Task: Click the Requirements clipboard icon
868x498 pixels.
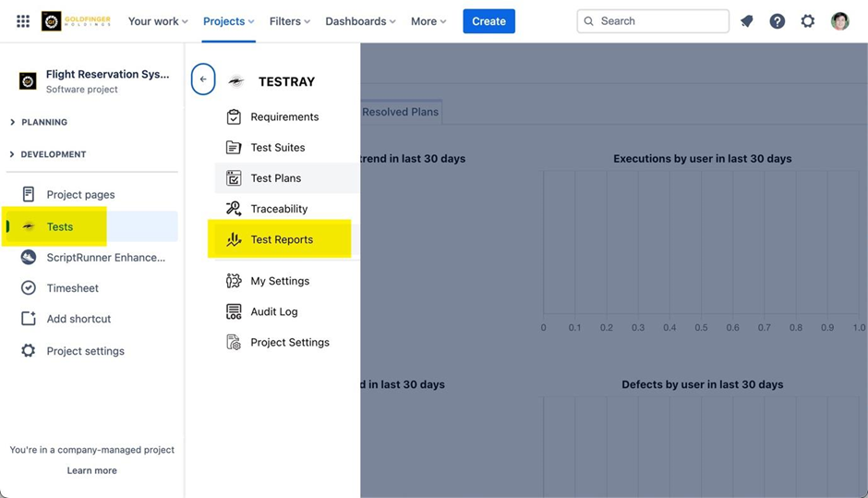Action: 234,117
